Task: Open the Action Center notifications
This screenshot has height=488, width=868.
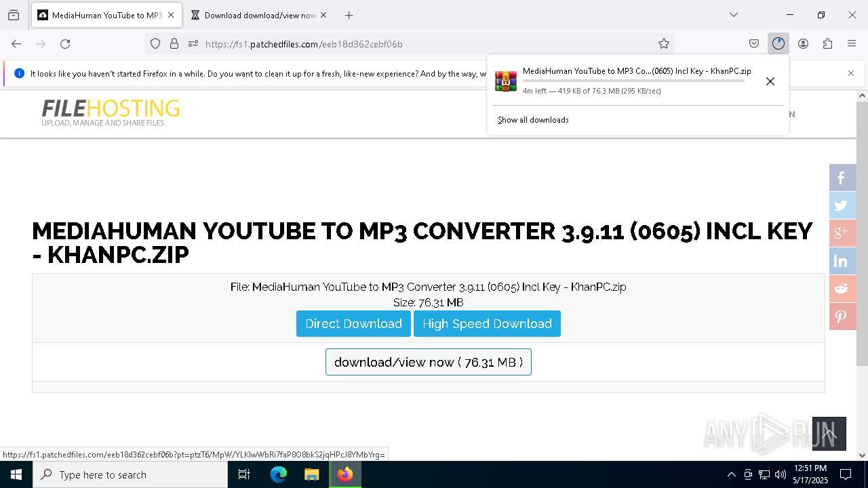Action: (x=846, y=474)
